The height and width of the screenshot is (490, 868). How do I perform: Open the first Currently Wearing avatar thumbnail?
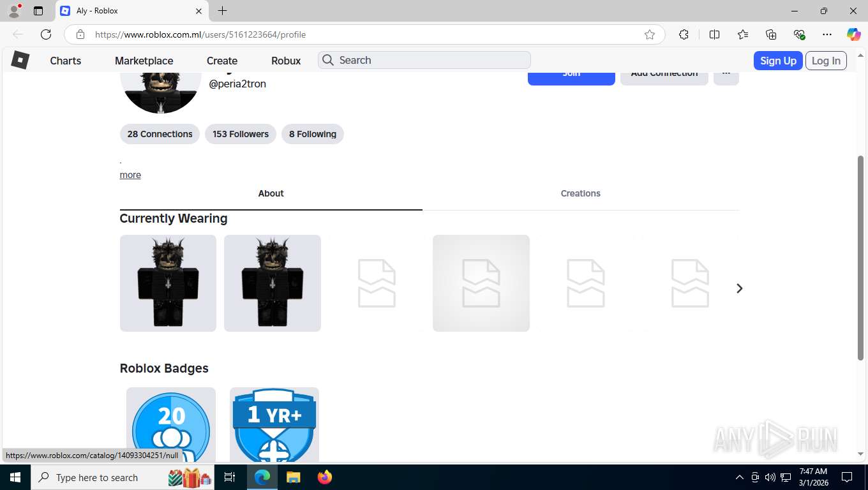[x=168, y=283]
